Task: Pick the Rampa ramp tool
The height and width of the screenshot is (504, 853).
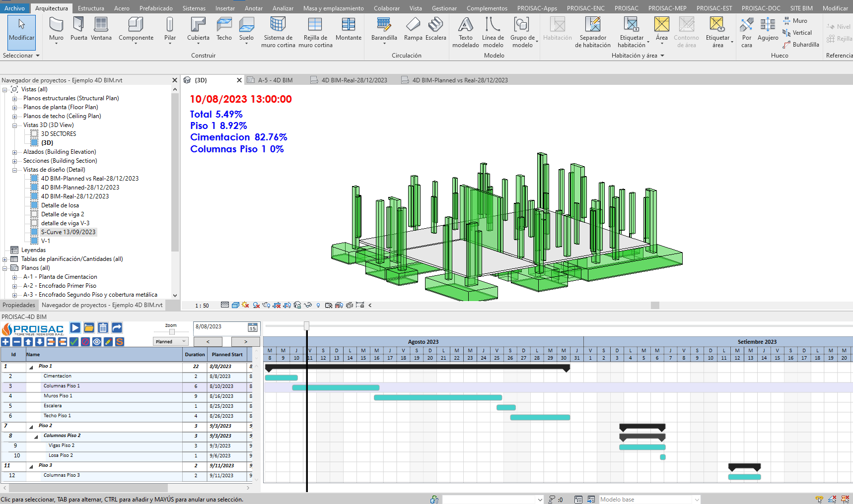Action: (x=413, y=29)
